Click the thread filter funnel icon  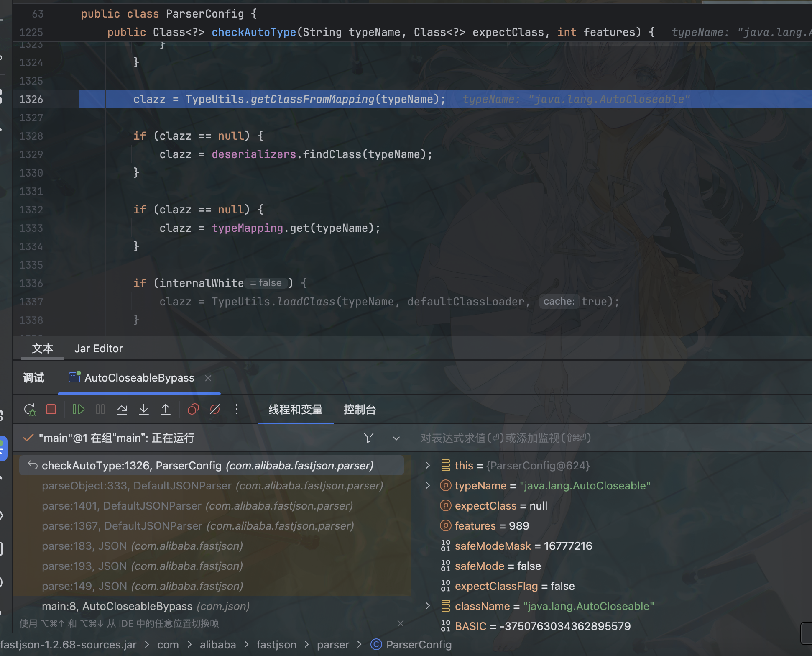click(x=368, y=438)
